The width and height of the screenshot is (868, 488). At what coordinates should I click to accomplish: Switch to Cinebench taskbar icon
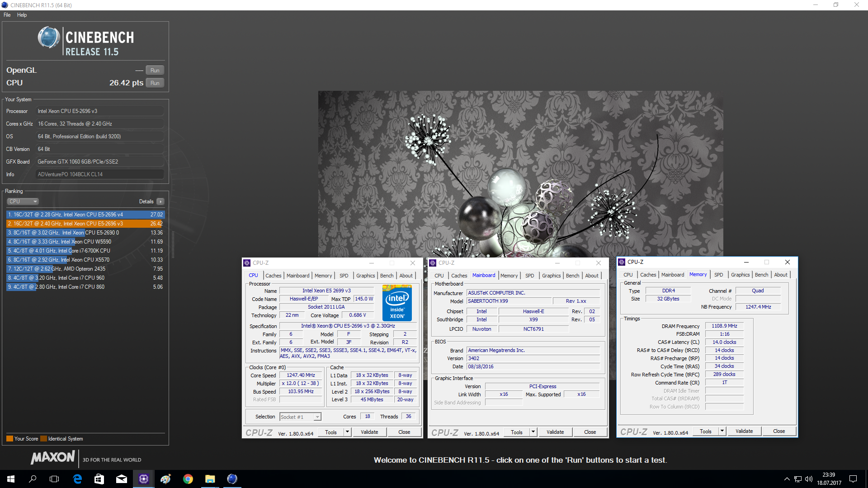coord(232,479)
